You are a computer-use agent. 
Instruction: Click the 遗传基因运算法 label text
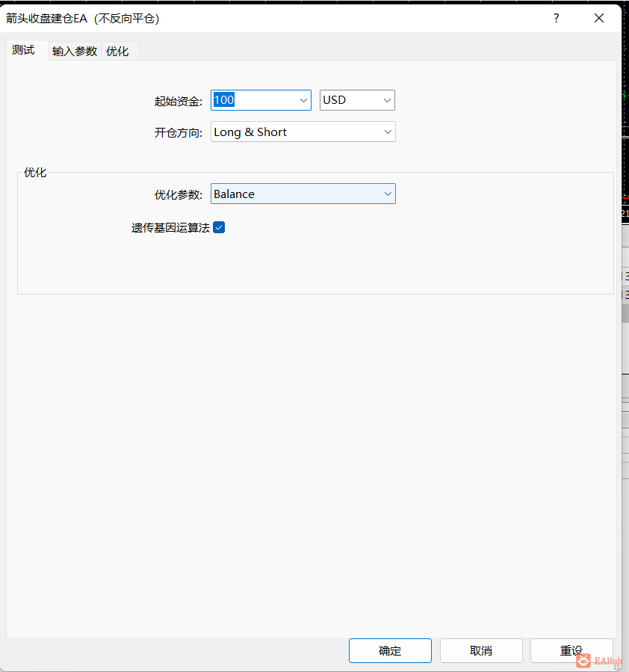(170, 227)
